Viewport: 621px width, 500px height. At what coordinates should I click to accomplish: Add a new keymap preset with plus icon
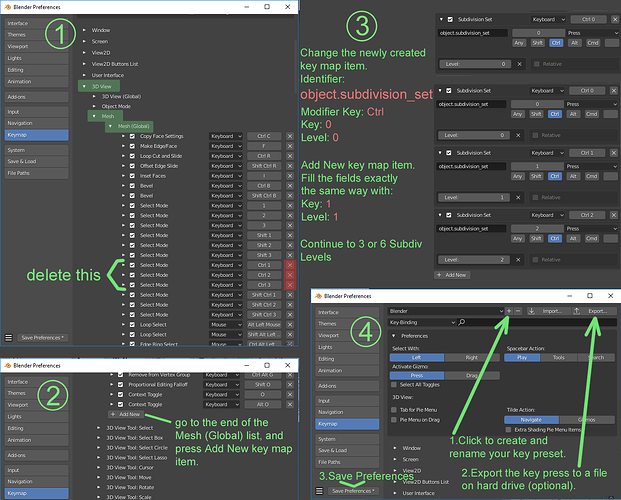click(509, 311)
